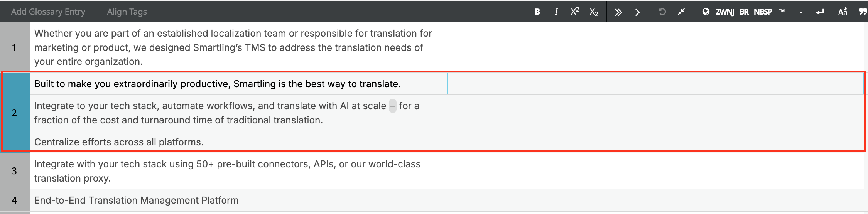This screenshot has width=868, height=214.
Task: Click the return arrow icon
Action: pos(820,12)
